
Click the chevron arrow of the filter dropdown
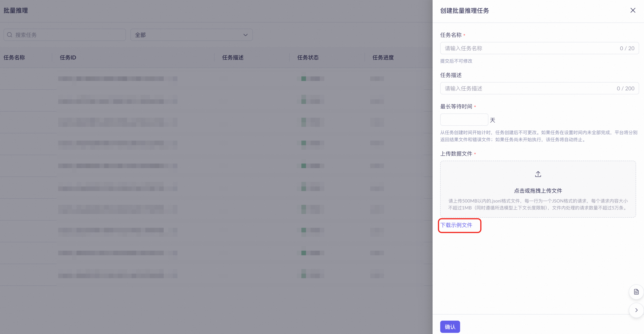click(245, 35)
